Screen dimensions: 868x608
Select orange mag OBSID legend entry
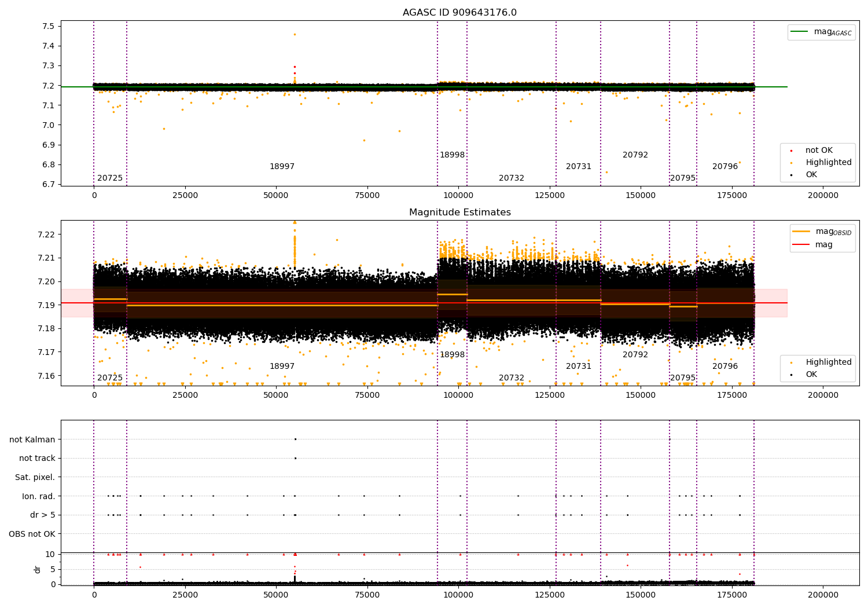pyautogui.click(x=822, y=232)
